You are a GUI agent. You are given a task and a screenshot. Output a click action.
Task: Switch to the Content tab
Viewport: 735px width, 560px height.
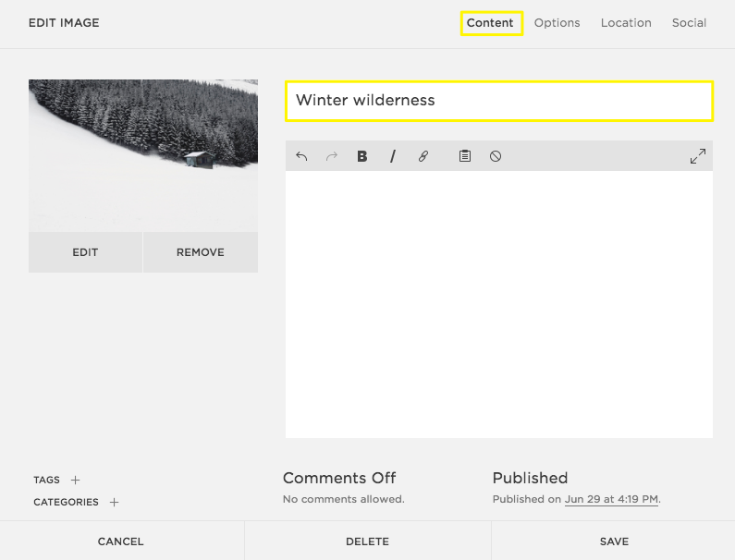[490, 23]
